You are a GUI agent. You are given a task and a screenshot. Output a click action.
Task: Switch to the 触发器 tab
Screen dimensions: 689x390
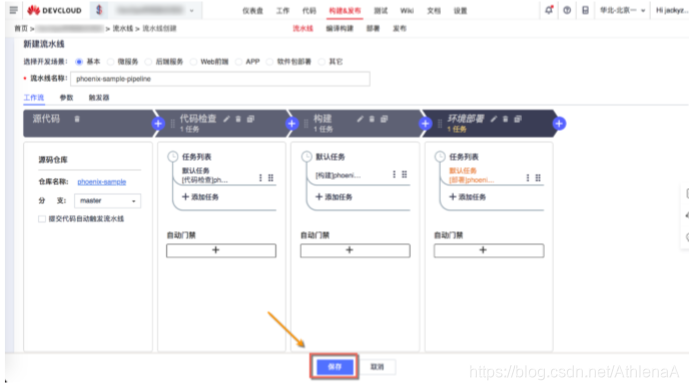pos(99,98)
